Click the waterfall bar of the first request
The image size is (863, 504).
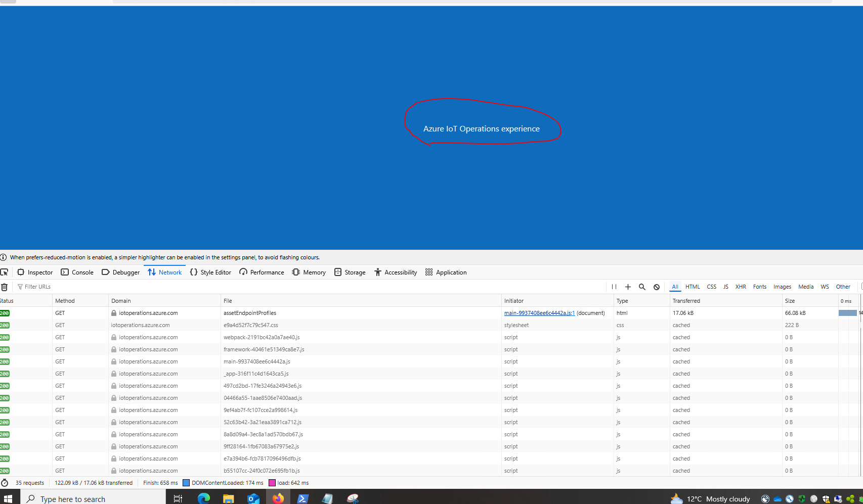tap(847, 313)
